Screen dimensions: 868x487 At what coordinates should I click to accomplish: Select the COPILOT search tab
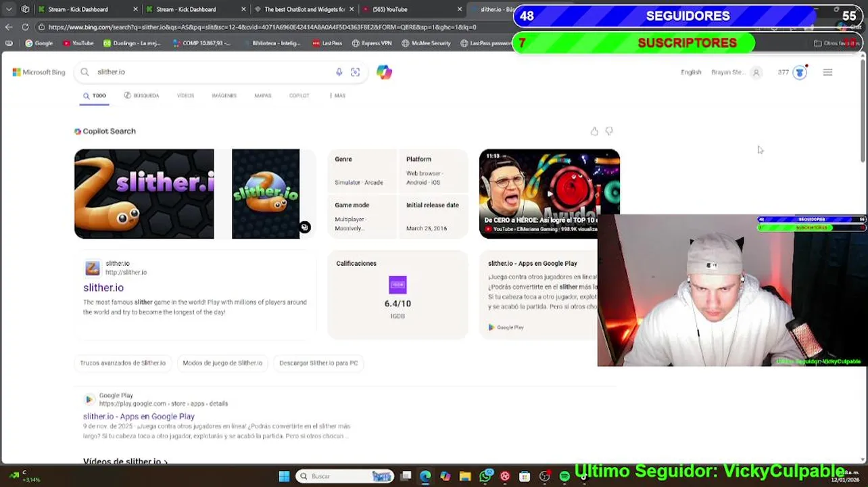coord(299,95)
